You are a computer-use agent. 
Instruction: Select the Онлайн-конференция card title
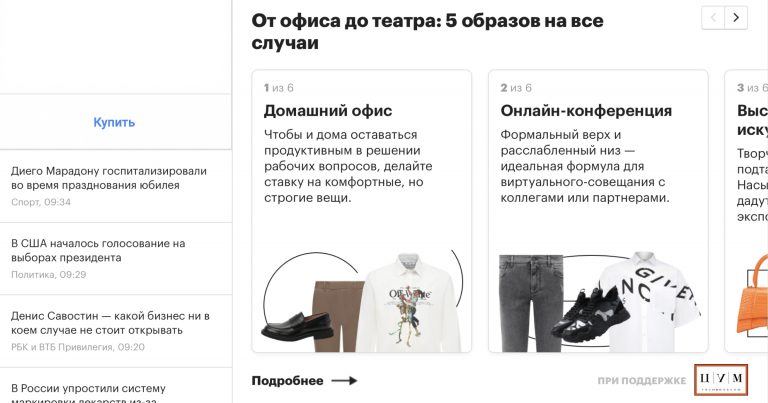pyautogui.click(x=586, y=111)
